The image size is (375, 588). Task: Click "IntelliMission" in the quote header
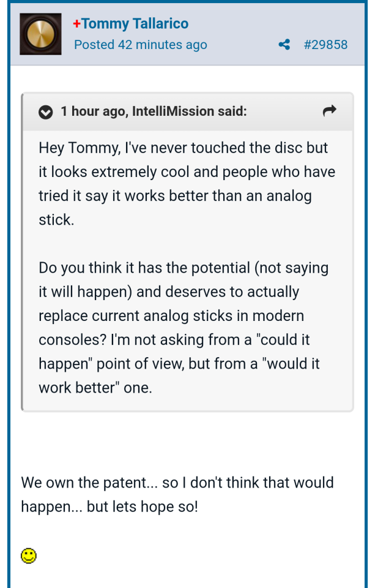[174, 111]
